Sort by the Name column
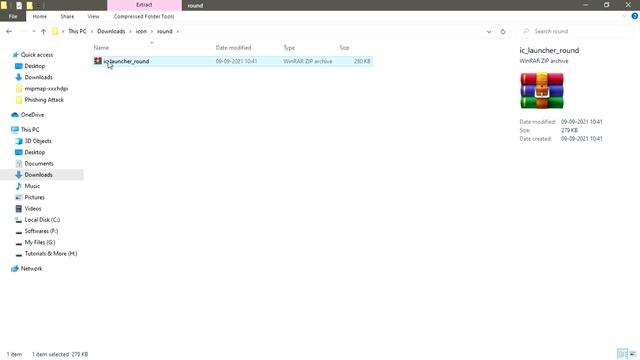The image size is (640, 360). tap(101, 48)
